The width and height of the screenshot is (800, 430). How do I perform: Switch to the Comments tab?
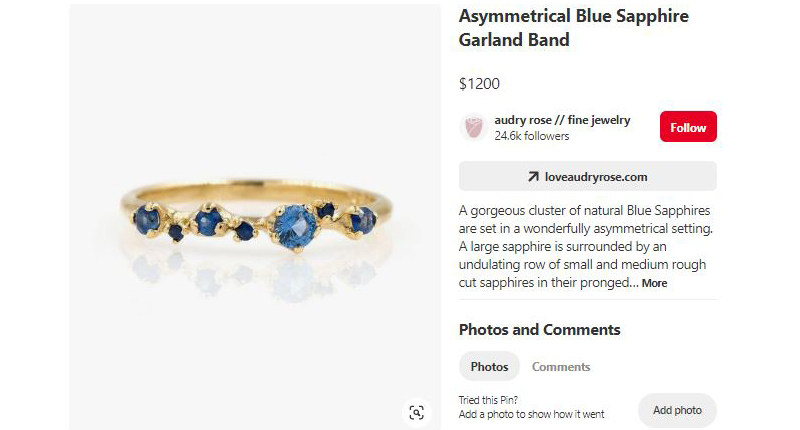pyautogui.click(x=561, y=366)
